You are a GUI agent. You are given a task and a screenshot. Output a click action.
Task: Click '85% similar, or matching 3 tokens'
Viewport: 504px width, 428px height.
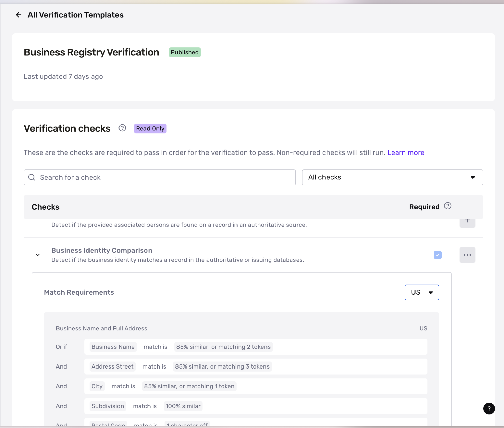tap(222, 366)
